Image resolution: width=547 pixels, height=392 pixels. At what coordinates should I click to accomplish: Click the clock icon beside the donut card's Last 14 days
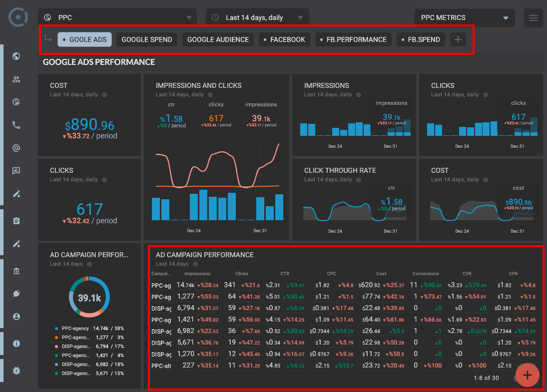(89, 264)
